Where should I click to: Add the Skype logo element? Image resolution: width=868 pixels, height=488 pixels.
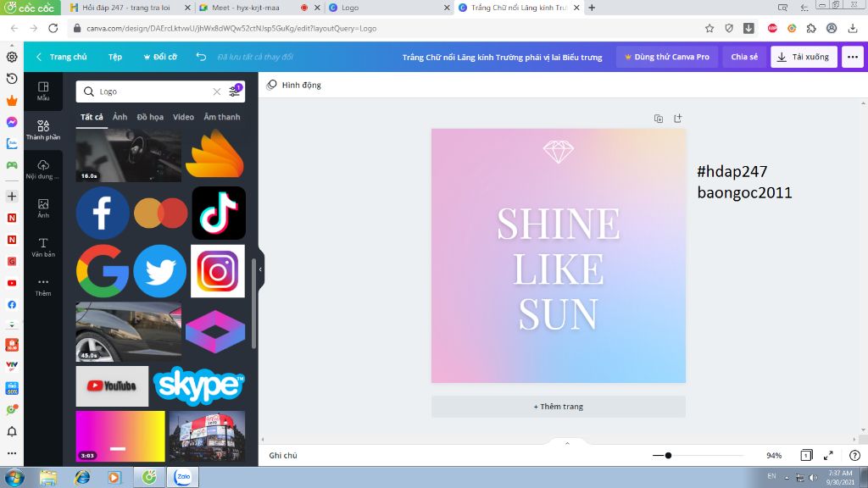pyautogui.click(x=198, y=386)
